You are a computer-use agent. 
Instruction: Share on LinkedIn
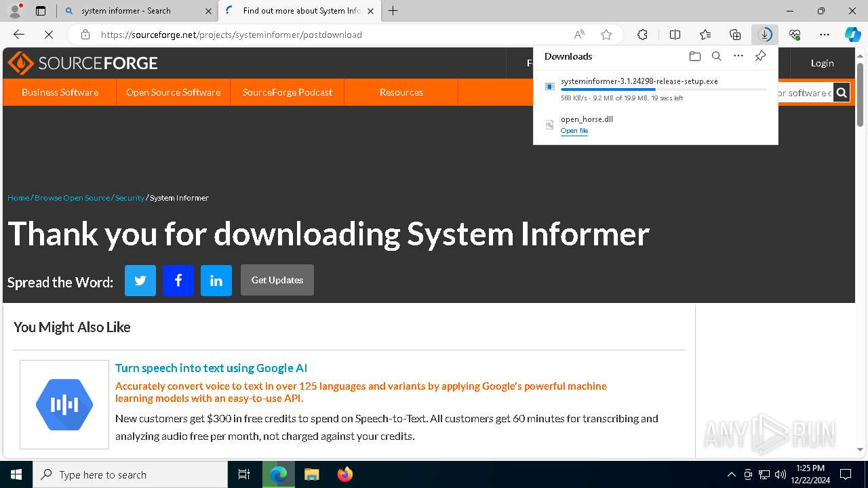216,280
